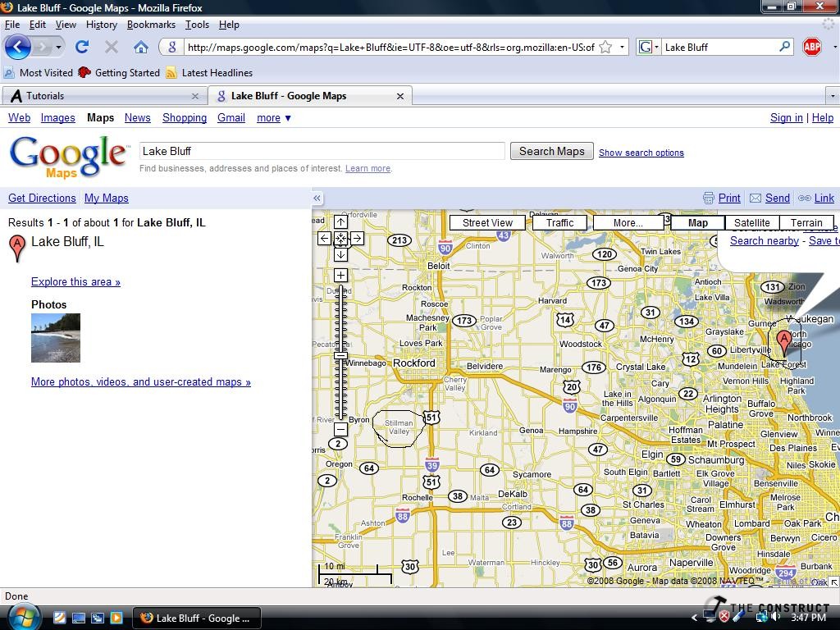Toggle Traffic overlay on map
Viewport: 840px width, 630px height.
tap(559, 223)
